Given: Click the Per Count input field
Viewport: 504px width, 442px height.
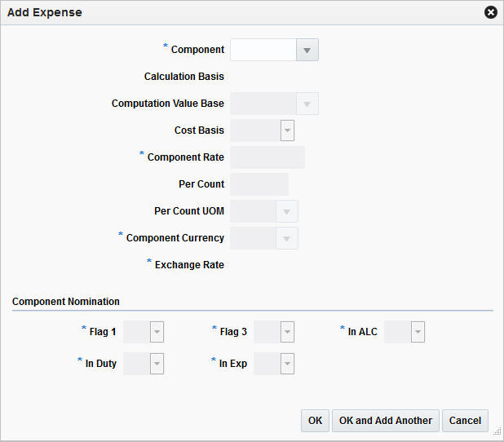Looking at the screenshot, I should point(259,184).
